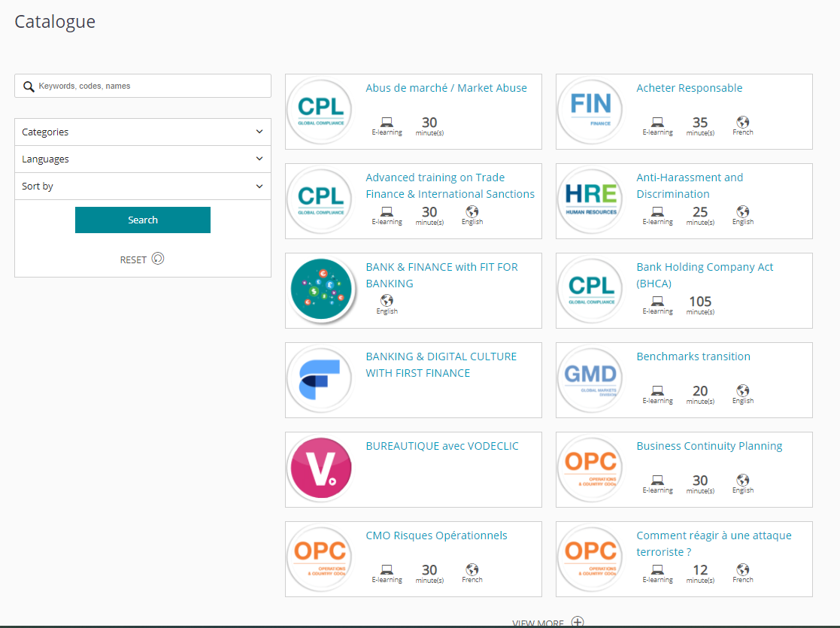Click the Fit for Banking teal circle thumbnail
840x628 pixels.
pos(320,290)
